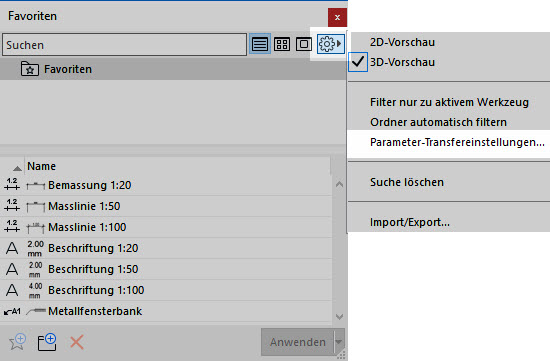
Task: Add a new favorite with the star plus icon
Action: point(18,342)
